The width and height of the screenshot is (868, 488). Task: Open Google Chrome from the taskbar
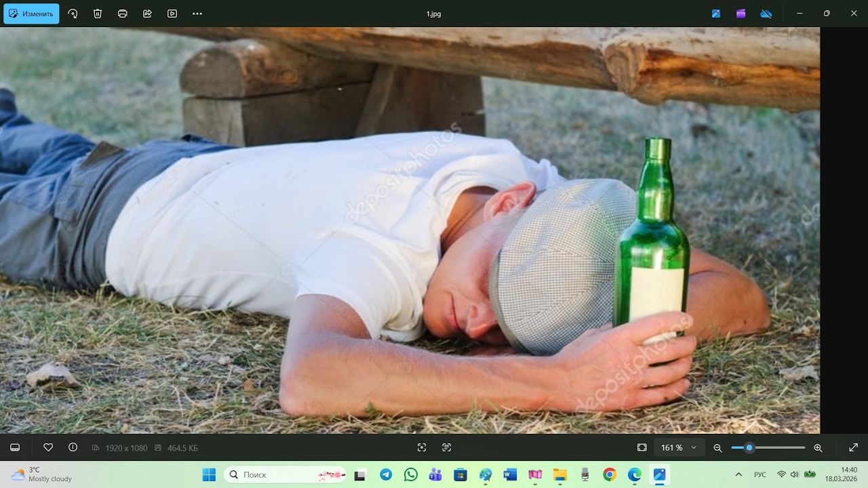point(610,474)
